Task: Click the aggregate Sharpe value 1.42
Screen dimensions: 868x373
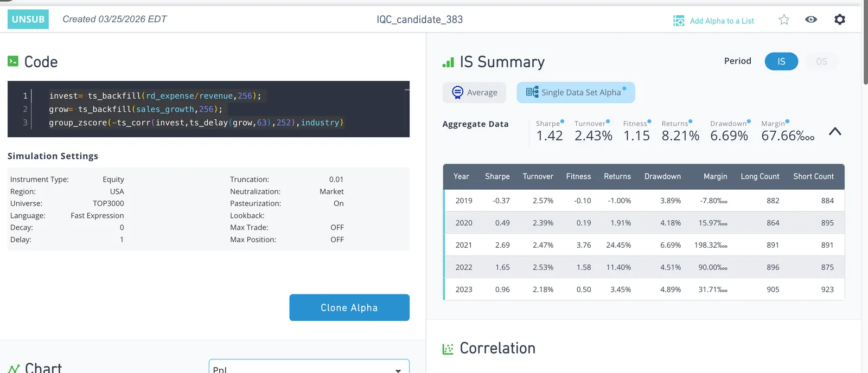Action: [550, 136]
